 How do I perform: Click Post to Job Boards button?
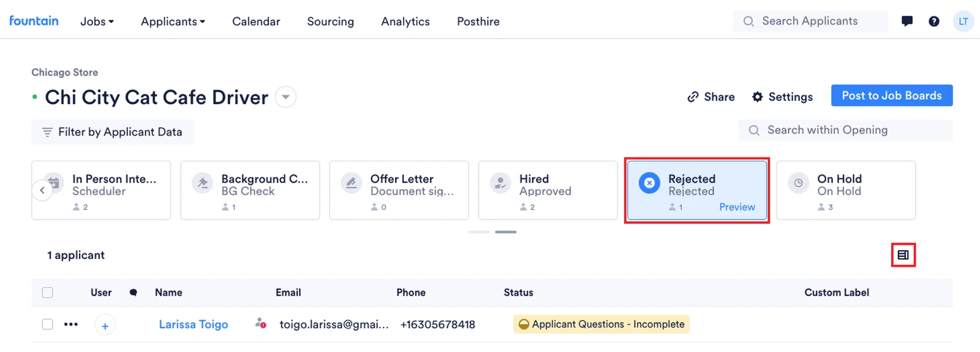[892, 96]
